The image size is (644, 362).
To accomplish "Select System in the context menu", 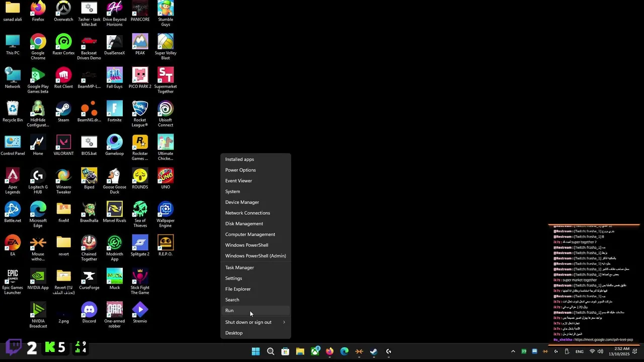I will point(256,192).
